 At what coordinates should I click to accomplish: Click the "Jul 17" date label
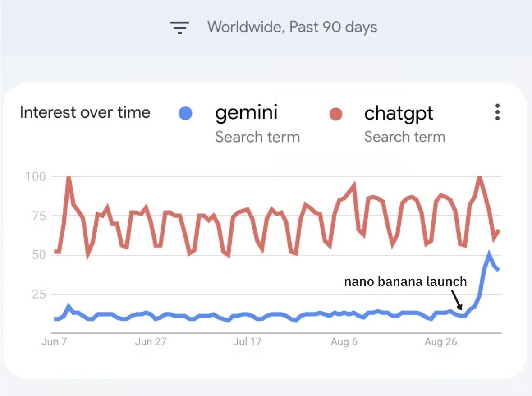[247, 342]
